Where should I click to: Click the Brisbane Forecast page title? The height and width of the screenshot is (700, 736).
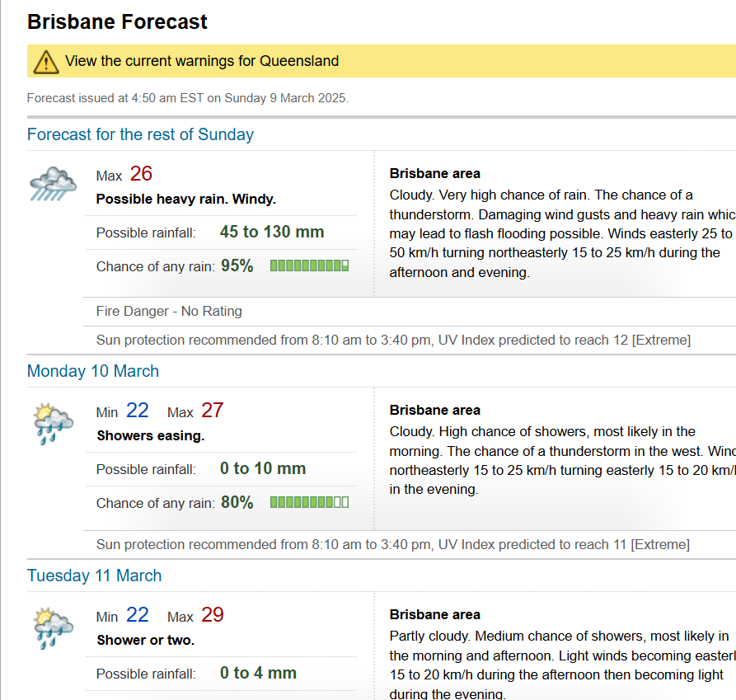tap(117, 21)
